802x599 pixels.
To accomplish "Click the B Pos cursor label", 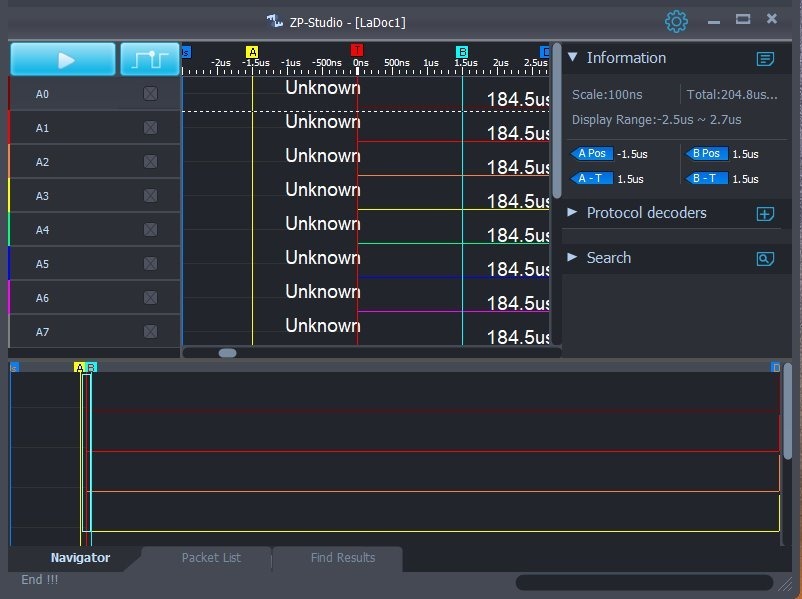I will click(706, 154).
